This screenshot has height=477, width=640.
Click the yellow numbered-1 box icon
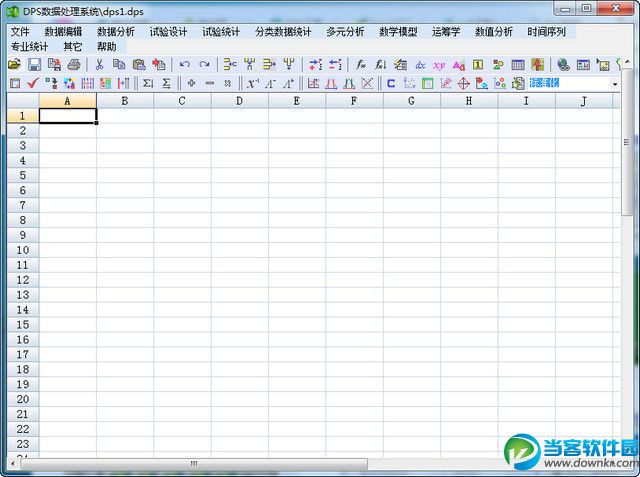[x=478, y=64]
